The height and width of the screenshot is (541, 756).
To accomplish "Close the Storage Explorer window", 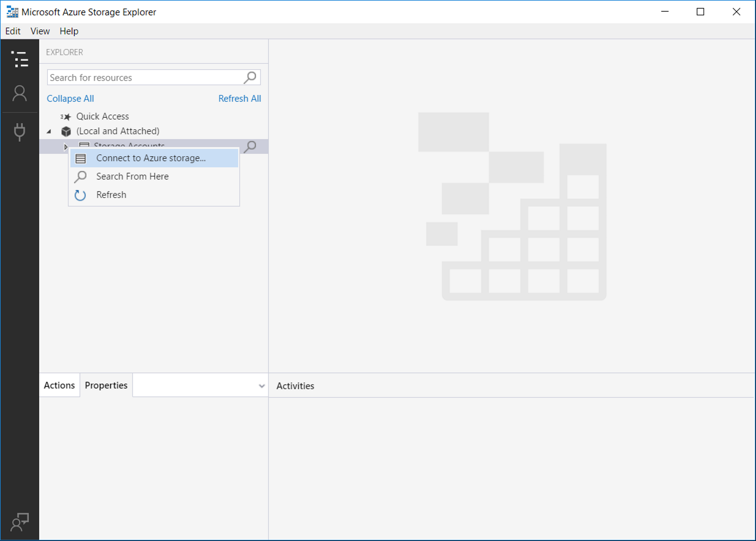I will (x=736, y=12).
